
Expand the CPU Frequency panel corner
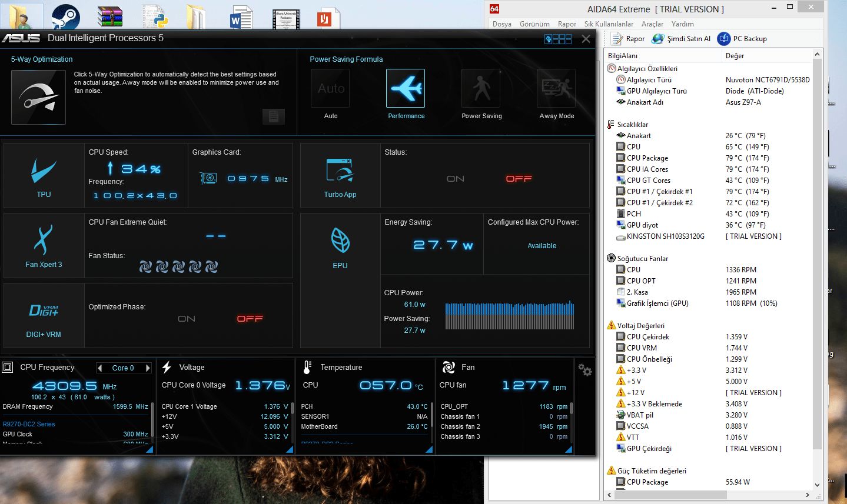click(150, 449)
